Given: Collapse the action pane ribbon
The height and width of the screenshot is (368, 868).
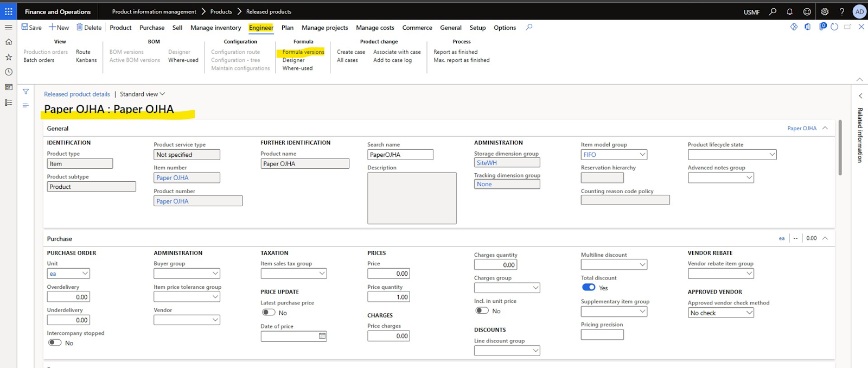Looking at the screenshot, I should point(859,80).
